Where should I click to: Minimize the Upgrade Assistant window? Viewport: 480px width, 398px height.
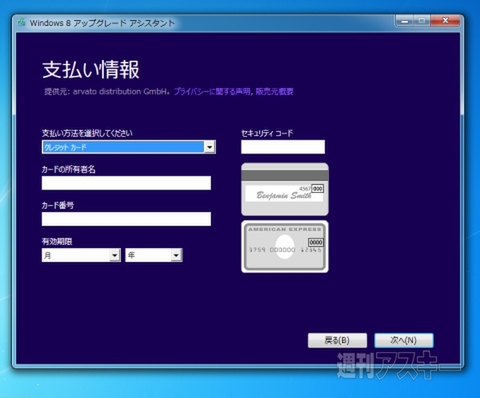pos(404,21)
